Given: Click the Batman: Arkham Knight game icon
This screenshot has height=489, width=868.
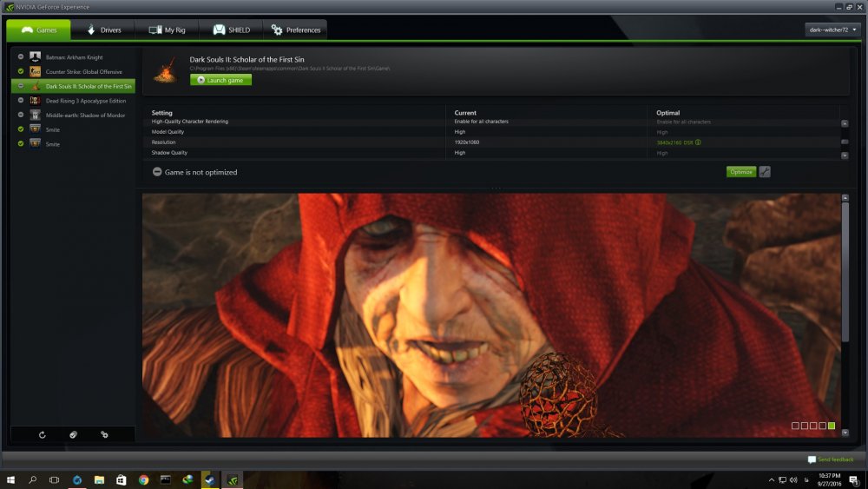Looking at the screenshot, I should (35, 56).
